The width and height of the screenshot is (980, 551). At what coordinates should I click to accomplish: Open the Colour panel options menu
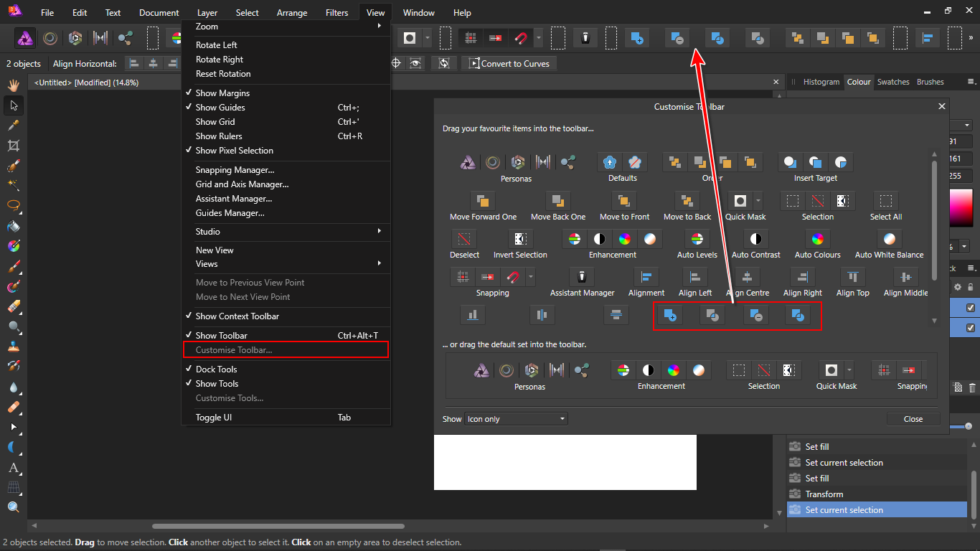[x=971, y=82]
